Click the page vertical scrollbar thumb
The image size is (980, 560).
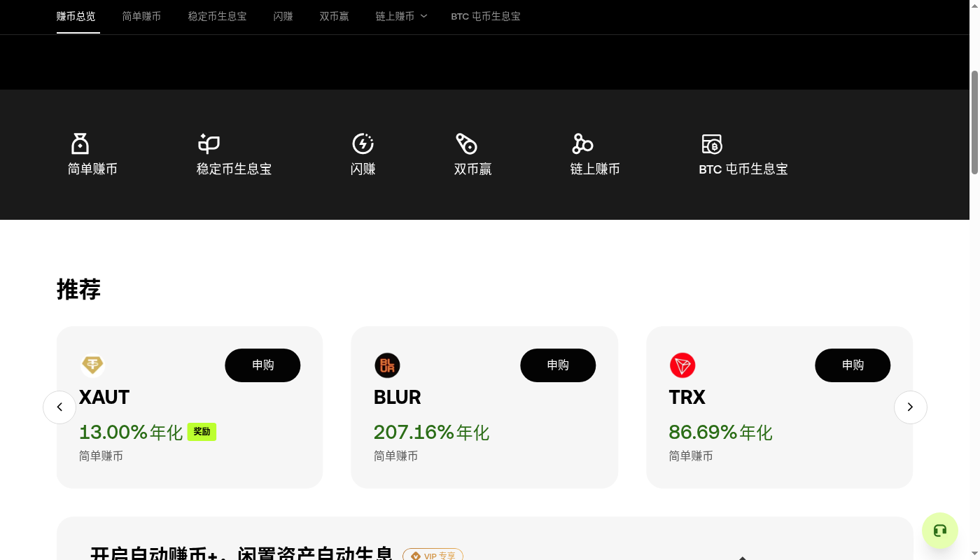click(x=974, y=122)
